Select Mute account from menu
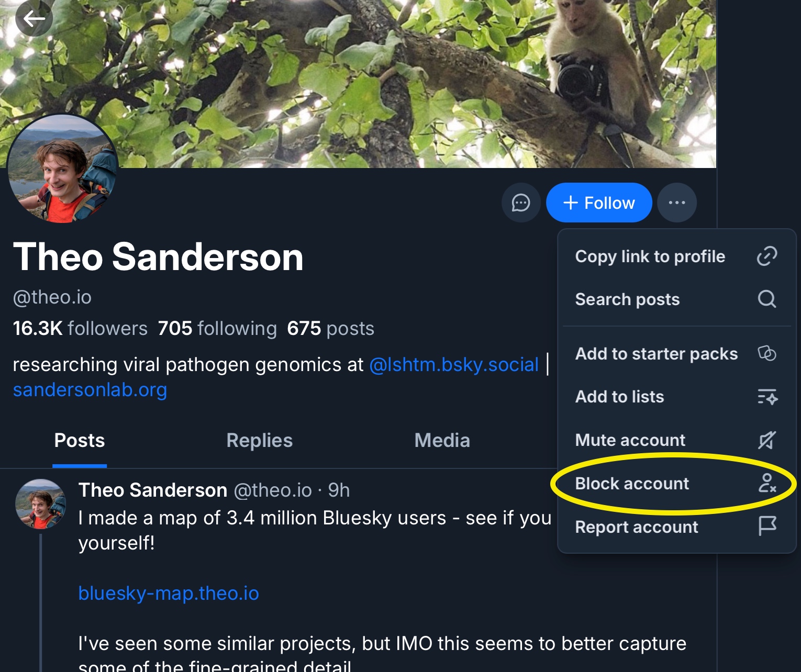801x672 pixels. pos(630,440)
